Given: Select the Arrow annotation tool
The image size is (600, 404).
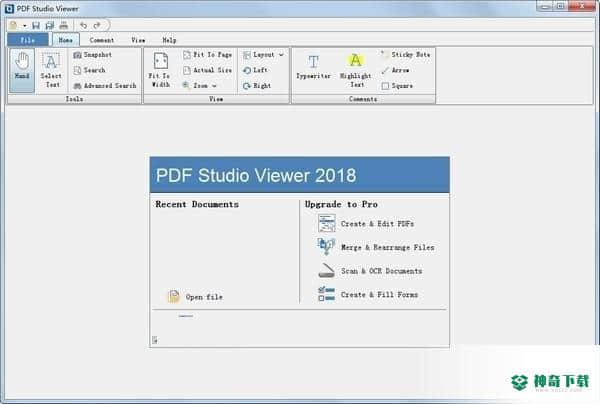Looking at the screenshot, I should click(395, 70).
